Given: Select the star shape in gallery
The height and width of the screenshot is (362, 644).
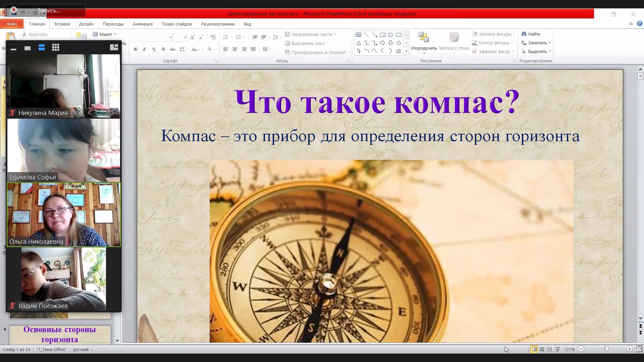Looking at the screenshot, I should (x=398, y=51).
